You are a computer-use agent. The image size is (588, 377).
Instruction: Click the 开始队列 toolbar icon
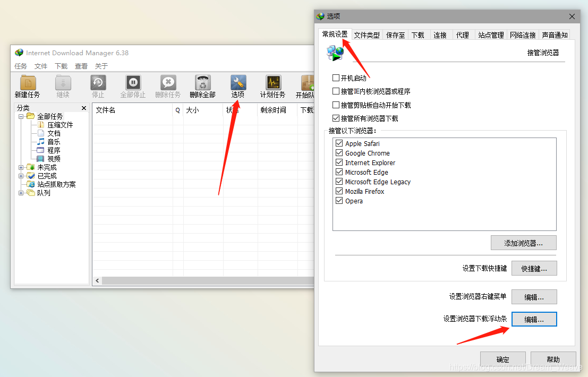point(305,87)
